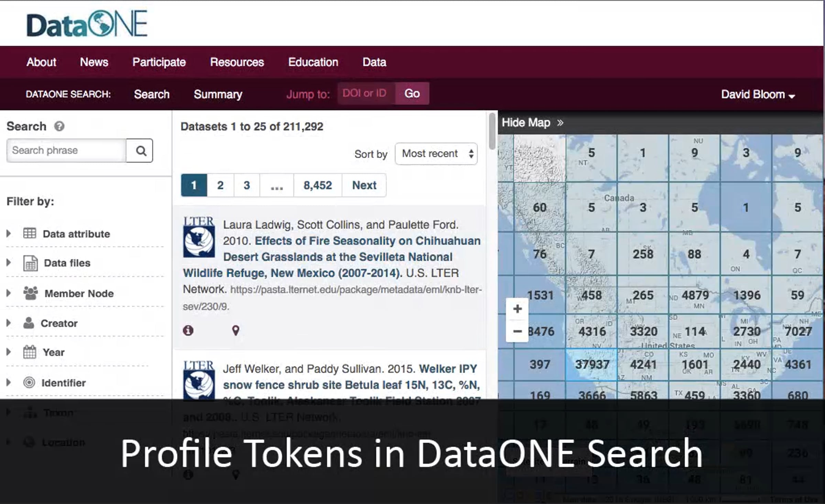Click the LTER logo of first dataset
Image resolution: width=825 pixels, height=504 pixels.
click(199, 237)
